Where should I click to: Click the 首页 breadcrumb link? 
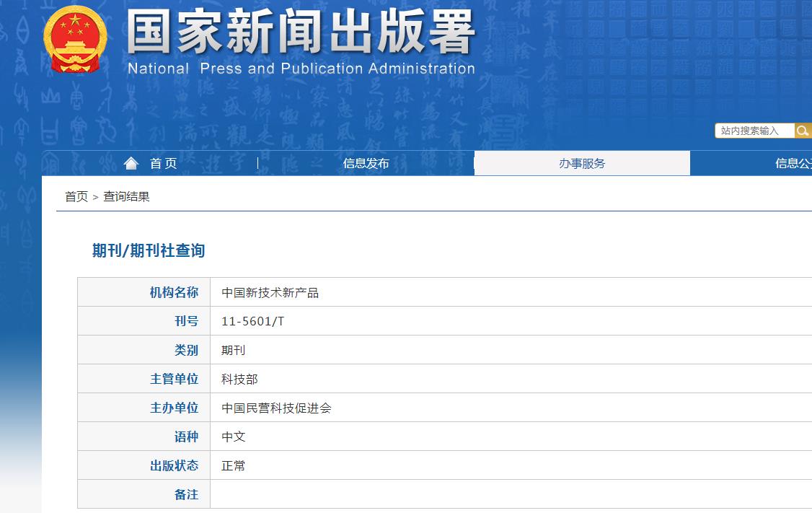point(75,196)
